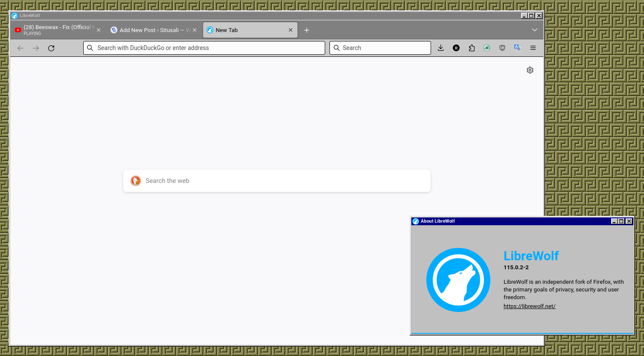Close the New Tab tab

click(291, 30)
